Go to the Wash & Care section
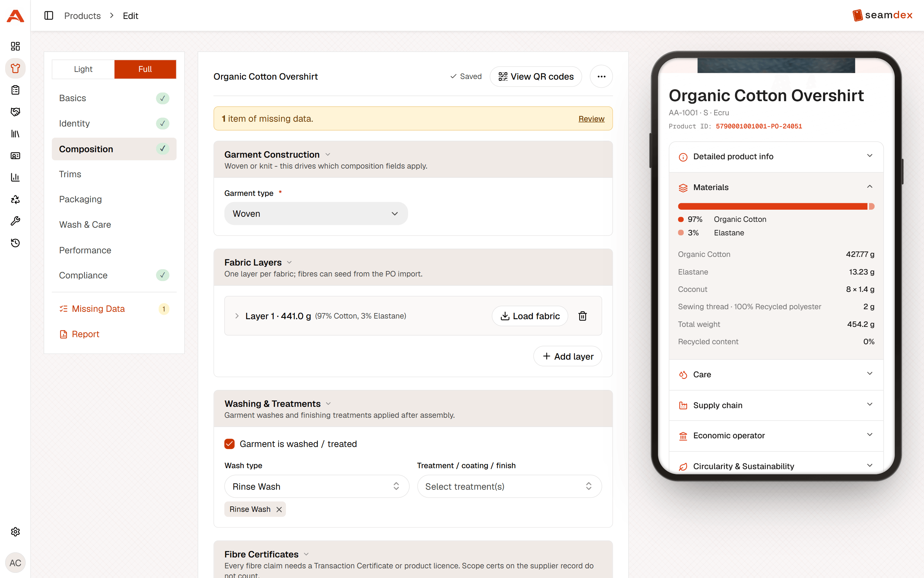Screen dimensions: 924x578 click(114, 225)
